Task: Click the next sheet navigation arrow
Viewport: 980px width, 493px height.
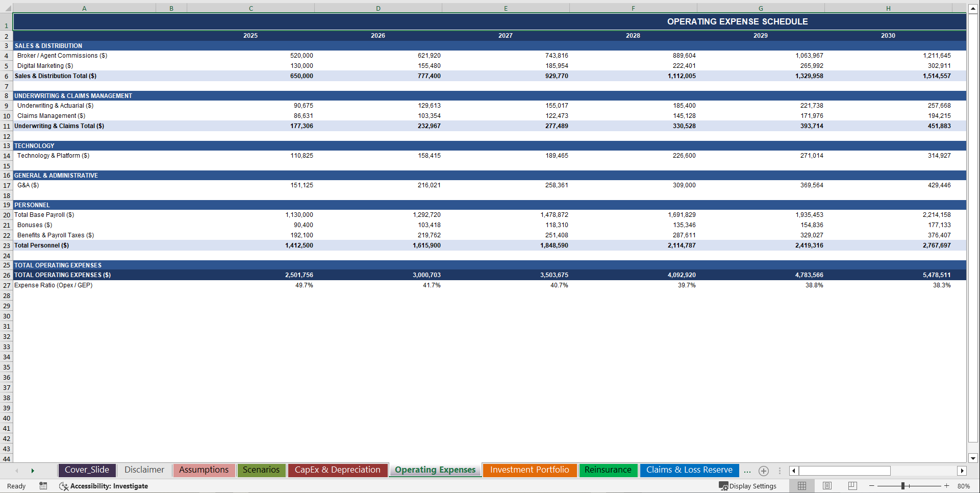Action: pos(33,470)
